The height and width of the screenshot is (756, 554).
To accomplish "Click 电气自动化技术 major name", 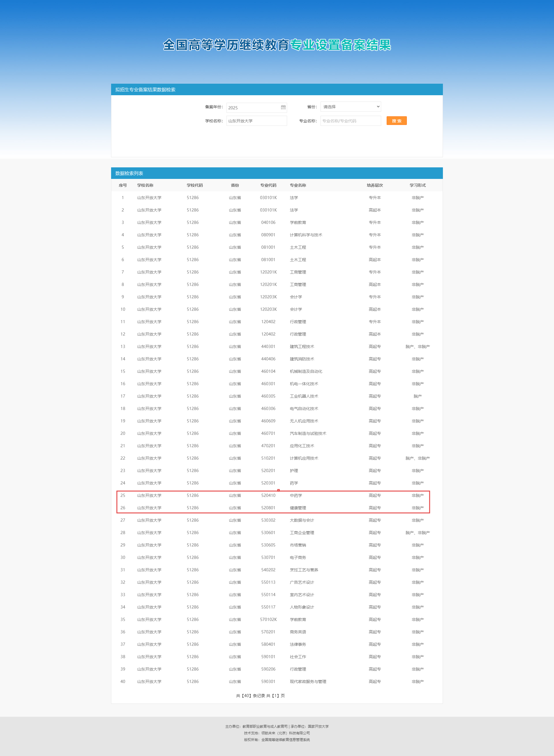I will click(x=304, y=409).
